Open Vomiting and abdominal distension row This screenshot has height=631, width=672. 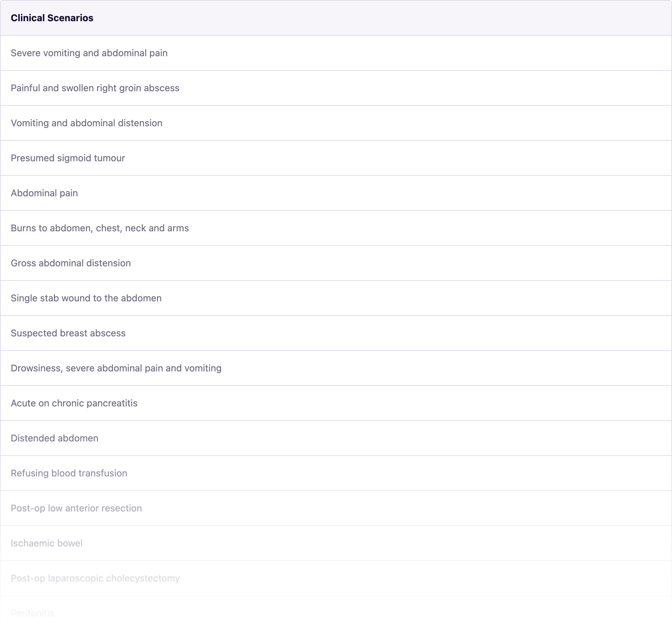tap(87, 123)
